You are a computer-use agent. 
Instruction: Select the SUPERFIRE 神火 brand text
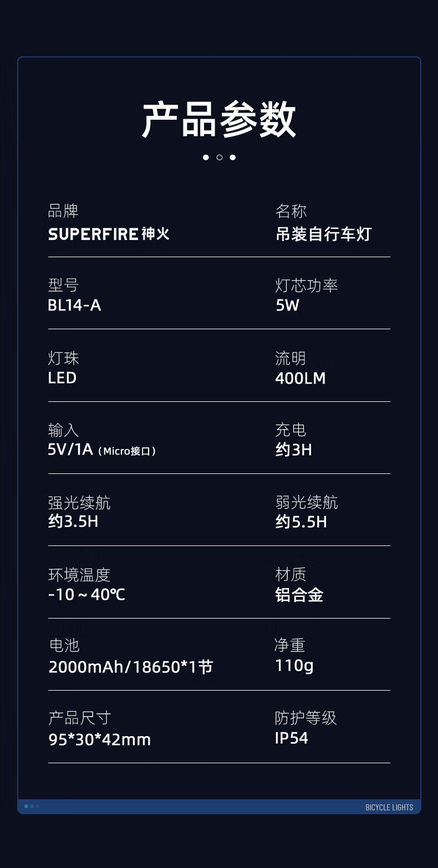tap(109, 234)
